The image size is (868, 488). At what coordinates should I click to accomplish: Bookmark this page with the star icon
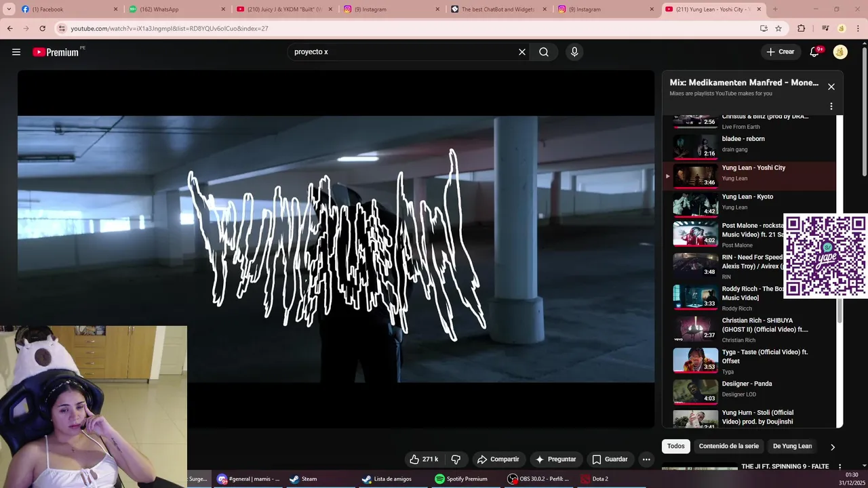(x=778, y=28)
